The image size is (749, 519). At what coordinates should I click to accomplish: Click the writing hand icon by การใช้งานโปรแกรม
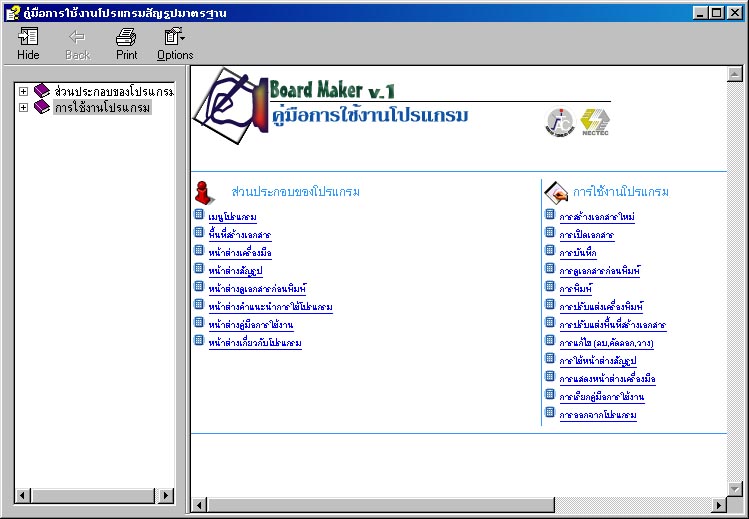pos(556,192)
